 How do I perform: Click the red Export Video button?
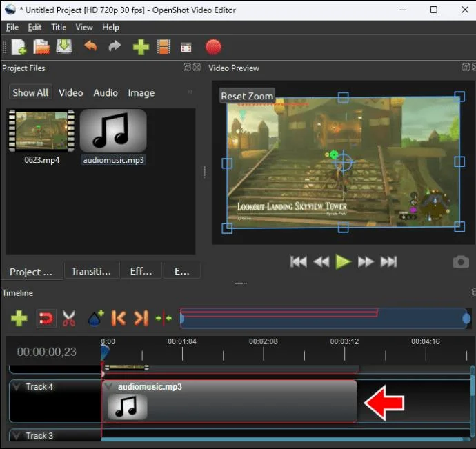tap(213, 47)
